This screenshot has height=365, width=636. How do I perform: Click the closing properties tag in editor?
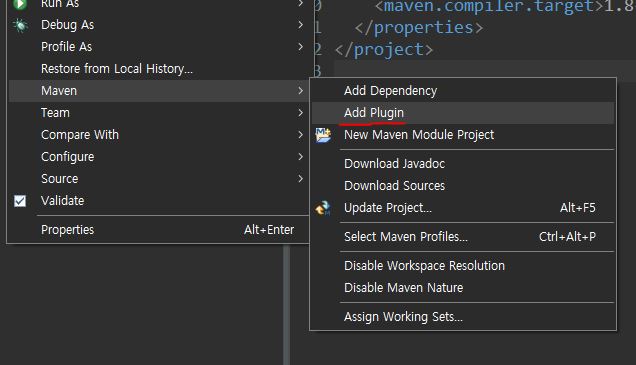(x=419, y=28)
